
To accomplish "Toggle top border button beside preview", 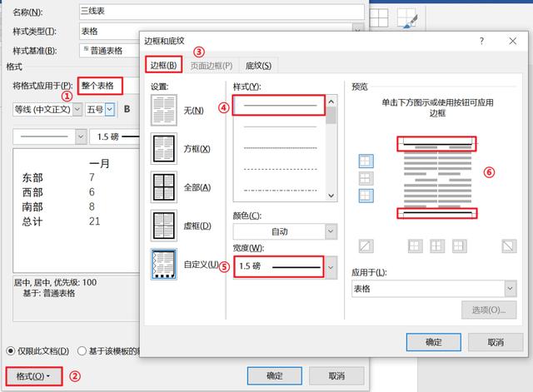I will [x=365, y=161].
